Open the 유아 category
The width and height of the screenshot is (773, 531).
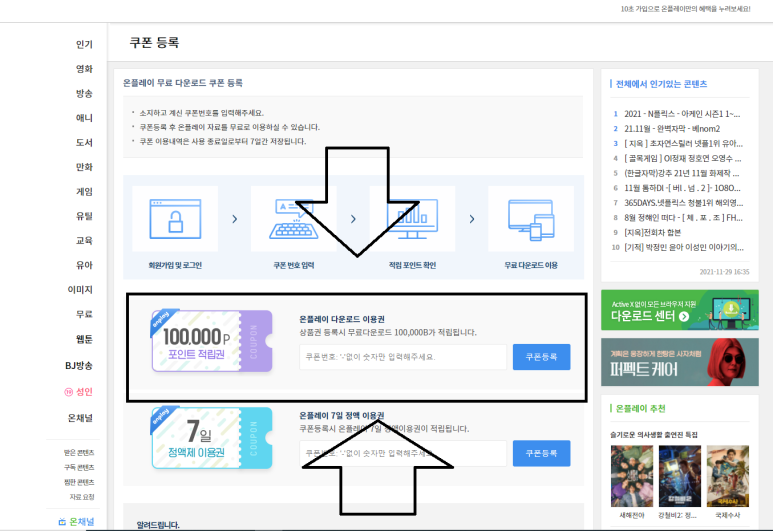[84, 265]
